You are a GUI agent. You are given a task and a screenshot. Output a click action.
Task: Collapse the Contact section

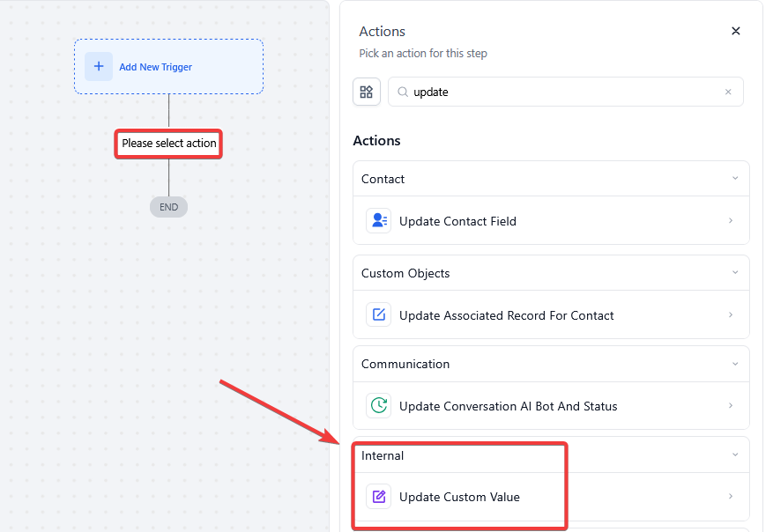(x=735, y=179)
